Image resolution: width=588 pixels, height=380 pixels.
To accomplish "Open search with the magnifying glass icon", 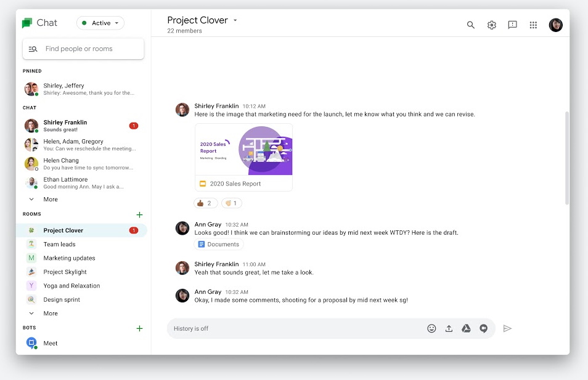I will 470,25.
